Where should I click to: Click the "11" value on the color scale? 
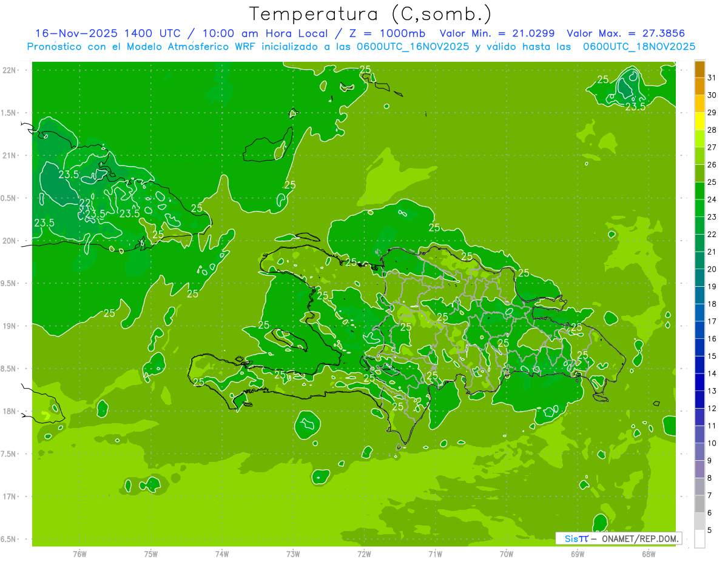coord(712,426)
